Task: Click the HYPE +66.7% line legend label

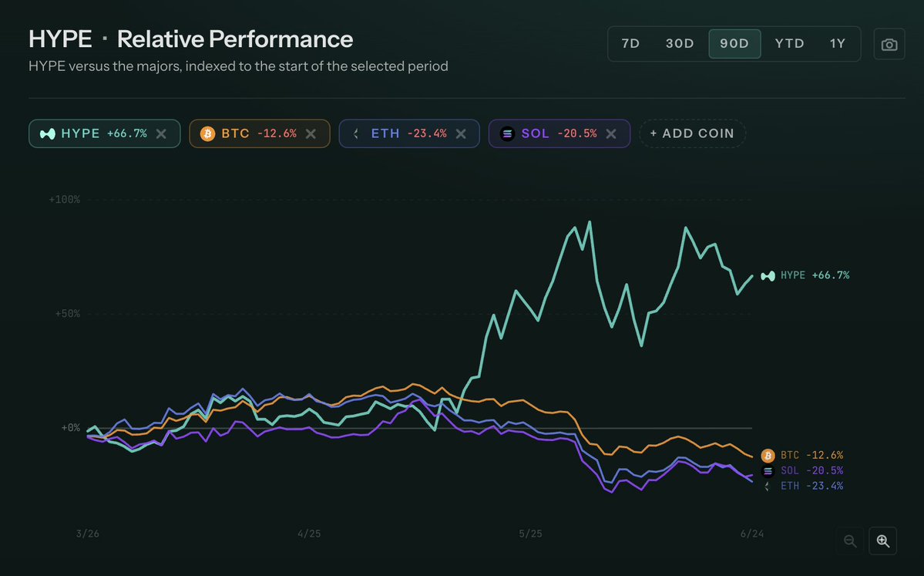Action: pyautogui.click(x=805, y=275)
